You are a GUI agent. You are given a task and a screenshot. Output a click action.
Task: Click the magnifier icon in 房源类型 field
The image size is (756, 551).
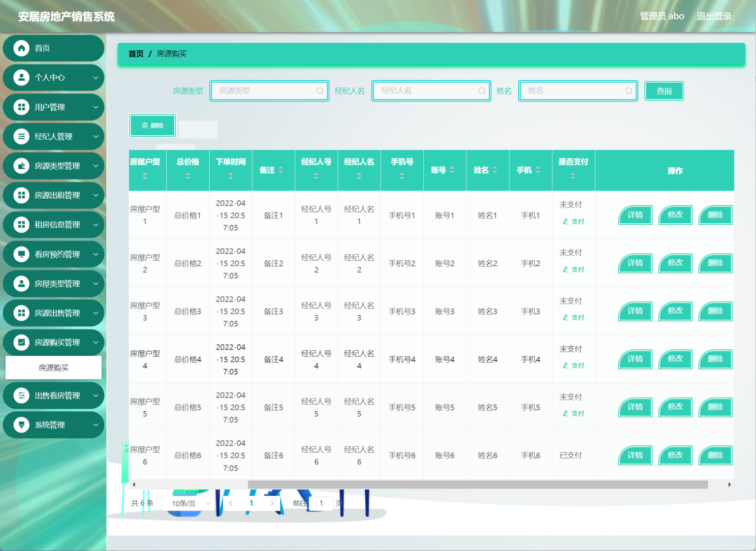[319, 91]
